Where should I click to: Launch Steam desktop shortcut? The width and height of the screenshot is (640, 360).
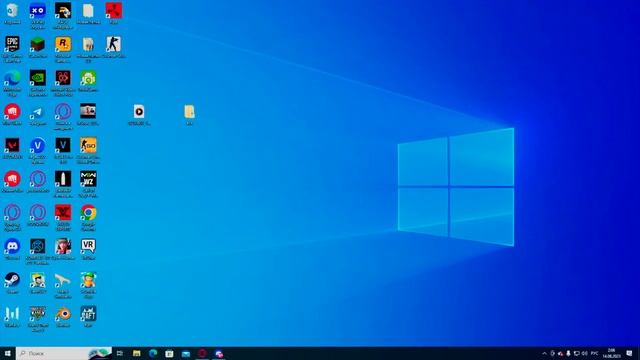12,280
